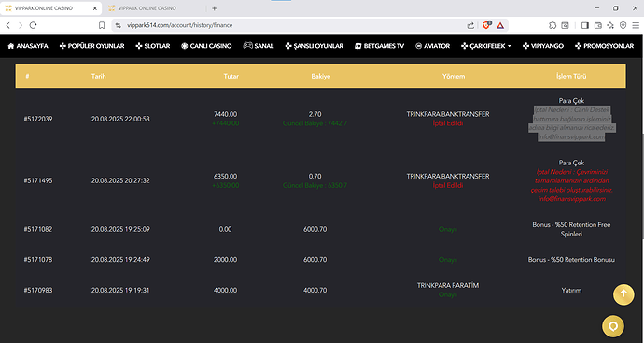The image size is (644, 343).
Task: Open ŞANSLI OYUNLAR menu item
Action: pyautogui.click(x=315, y=46)
